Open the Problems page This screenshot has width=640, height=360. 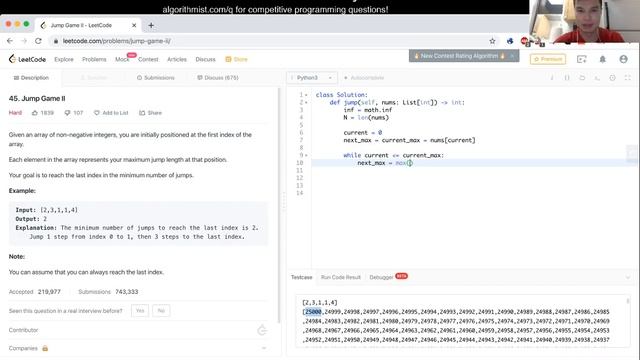[x=94, y=59]
